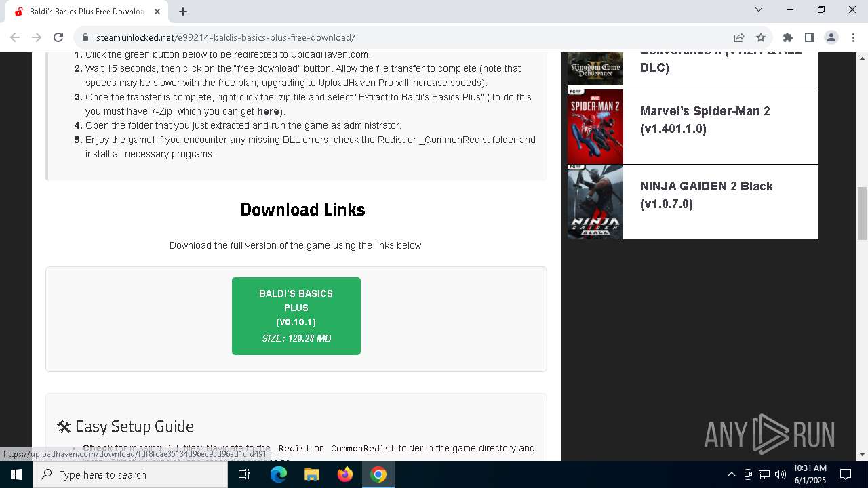Screen dimensions: 868x488
Task: Open Chrome three-dot menu
Action: point(853,37)
